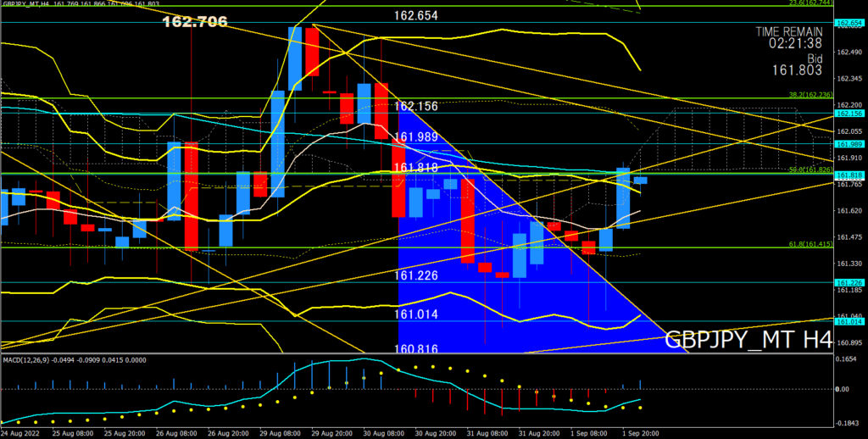
Task: Select the white 162.156 label on the chart
Action: 416,106
